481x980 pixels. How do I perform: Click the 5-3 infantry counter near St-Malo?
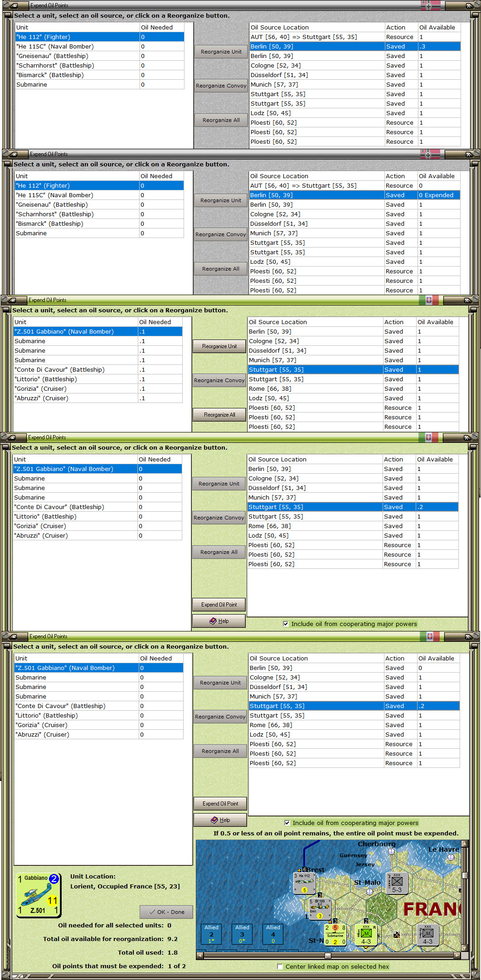click(x=397, y=883)
